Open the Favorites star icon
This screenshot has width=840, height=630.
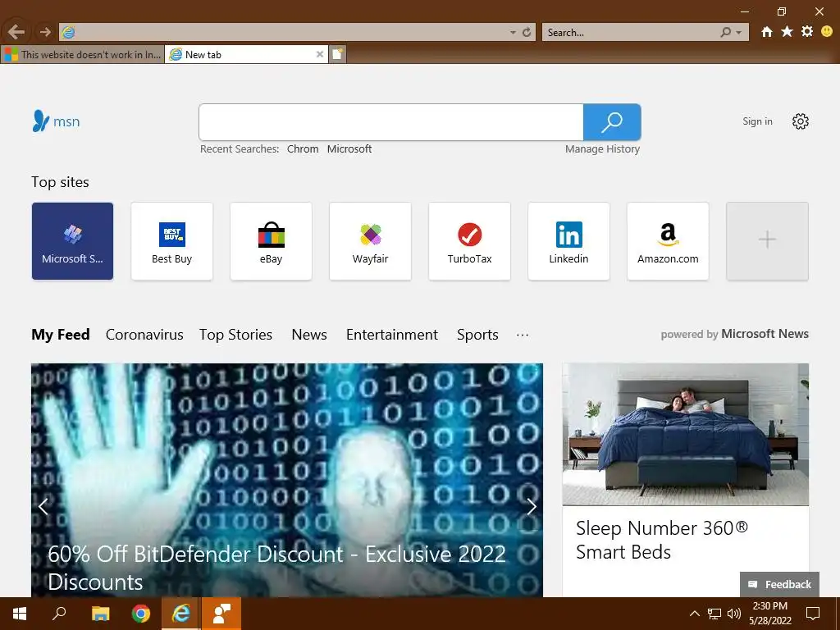(787, 32)
